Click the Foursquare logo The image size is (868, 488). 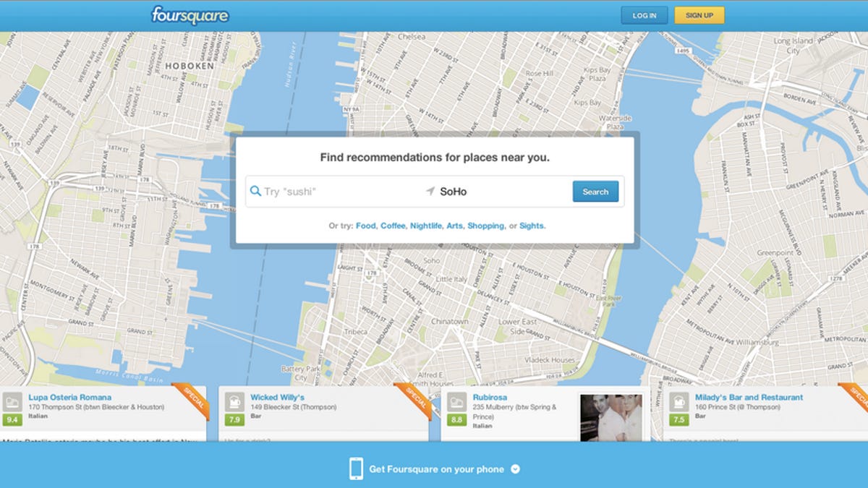[x=190, y=15]
